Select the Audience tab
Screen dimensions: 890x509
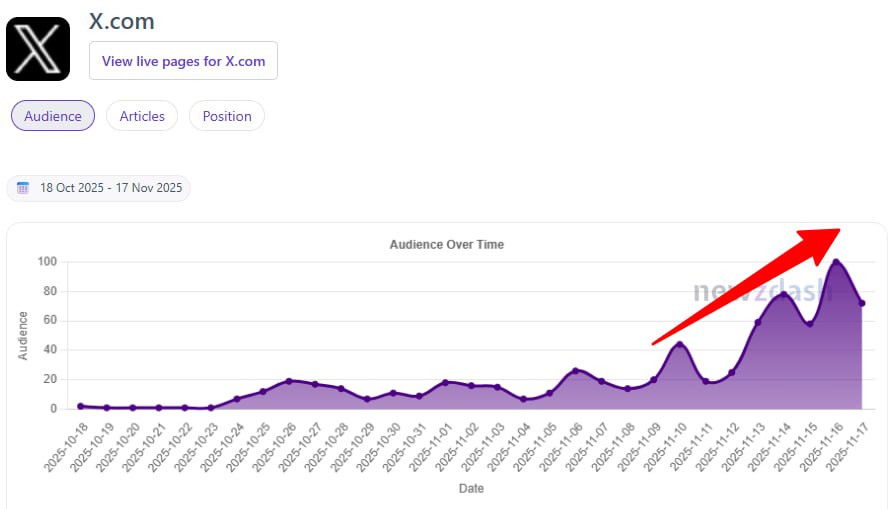tap(53, 116)
